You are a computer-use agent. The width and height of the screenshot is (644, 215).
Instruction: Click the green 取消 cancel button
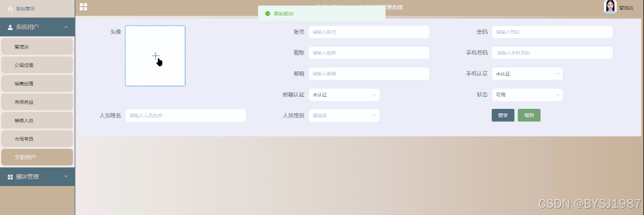tap(529, 115)
